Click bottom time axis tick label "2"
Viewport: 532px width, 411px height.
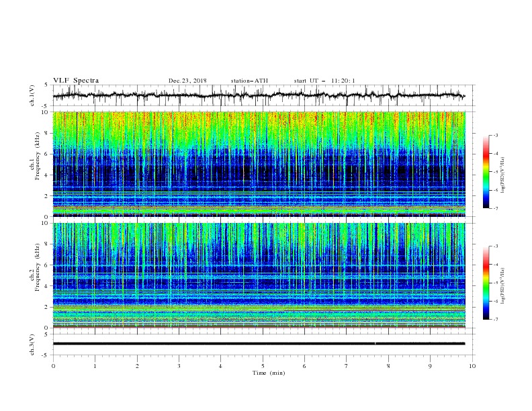click(x=137, y=366)
